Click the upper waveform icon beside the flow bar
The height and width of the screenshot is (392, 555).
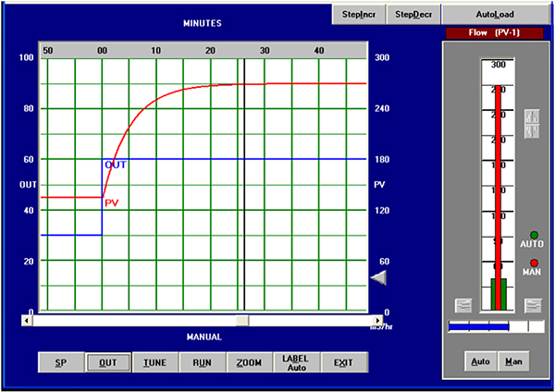click(532, 116)
